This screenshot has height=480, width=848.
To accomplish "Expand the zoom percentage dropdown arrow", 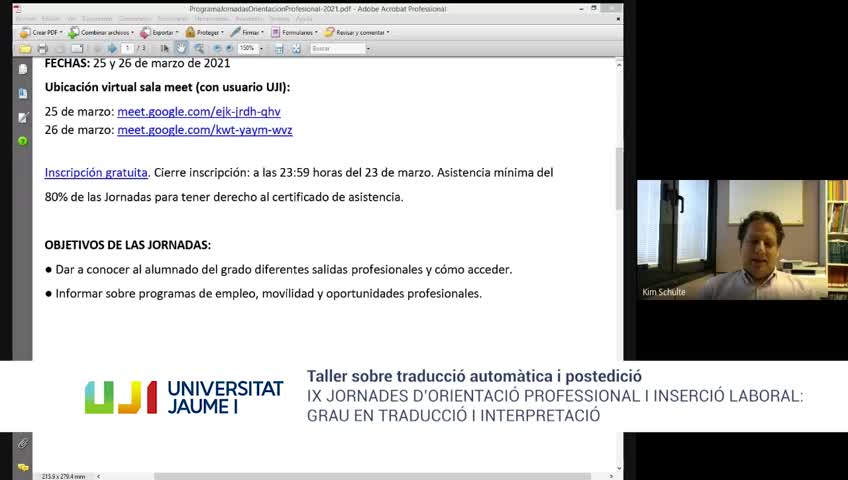I will (261, 49).
